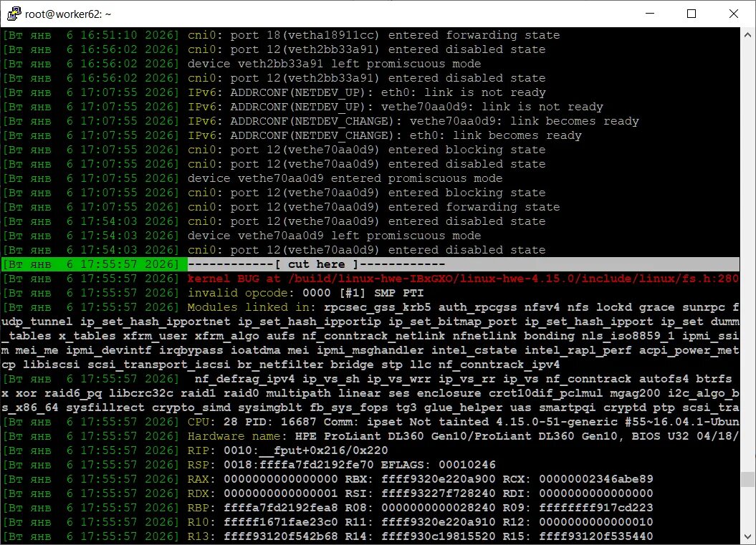
Task: Click the 'cut here' highlighted line
Action: [x=370, y=264]
